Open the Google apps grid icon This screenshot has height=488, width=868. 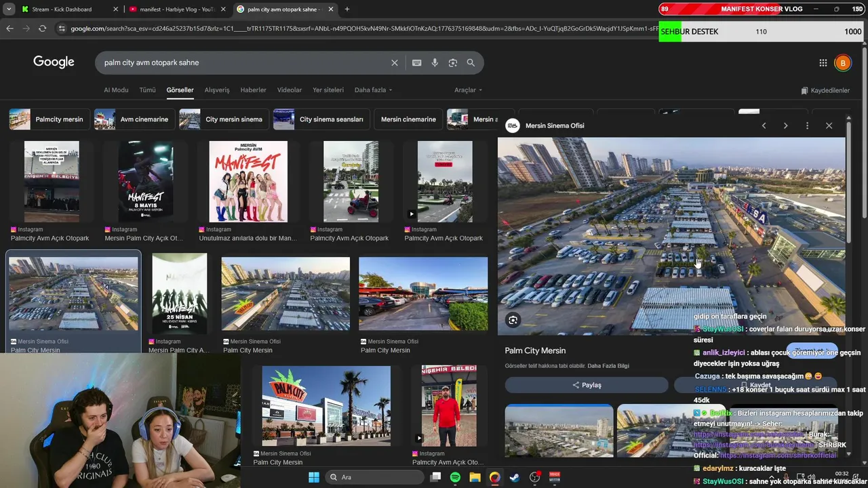pyautogui.click(x=823, y=63)
